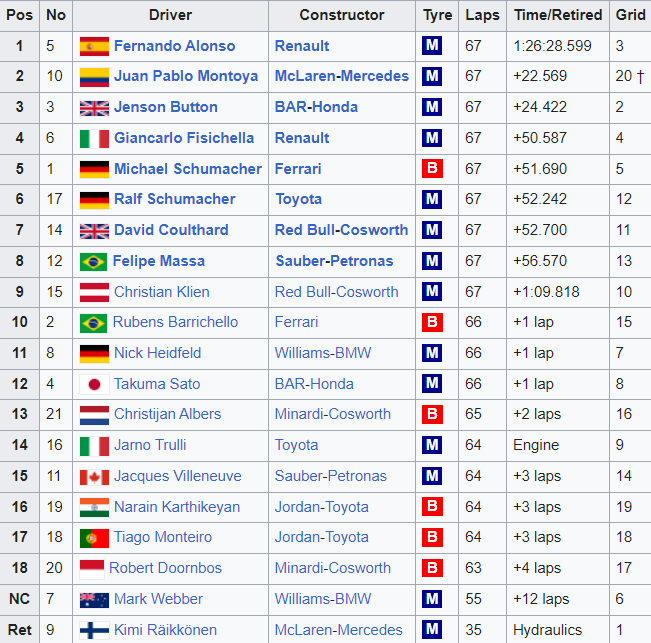This screenshot has height=643, width=651.
Task: Follow the Giancarlo Fisichella link
Action: pyautogui.click(x=184, y=138)
